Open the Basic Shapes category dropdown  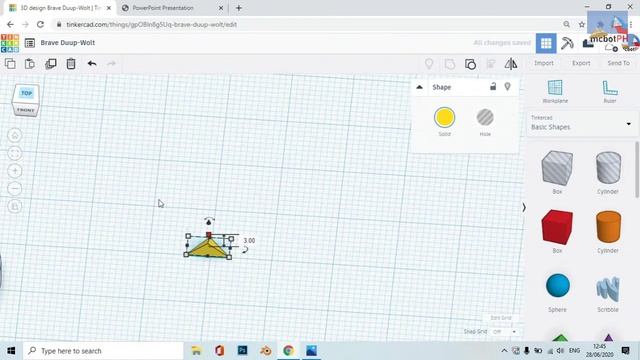[x=581, y=123]
